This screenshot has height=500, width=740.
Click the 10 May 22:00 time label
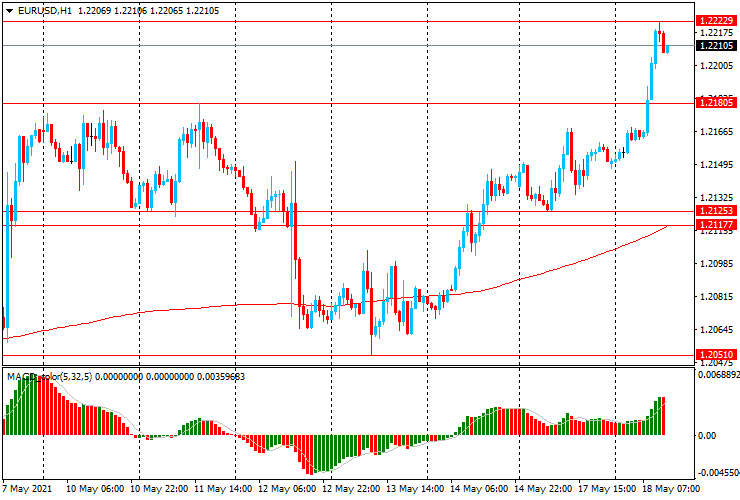[160, 489]
